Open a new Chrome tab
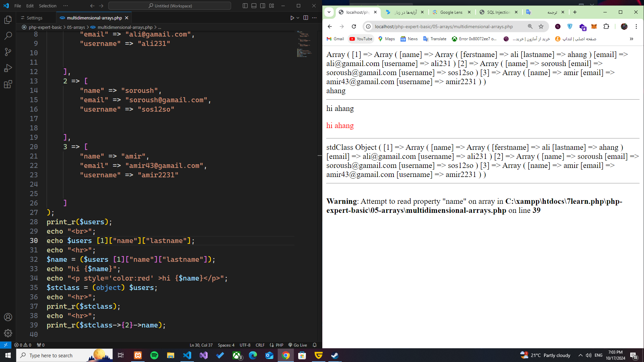644x362 pixels. coord(575,12)
